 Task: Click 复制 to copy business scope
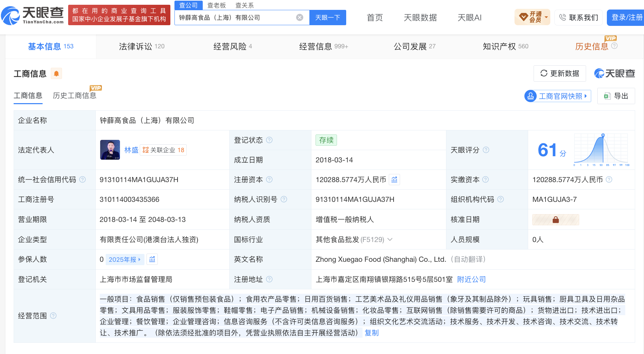click(371, 333)
